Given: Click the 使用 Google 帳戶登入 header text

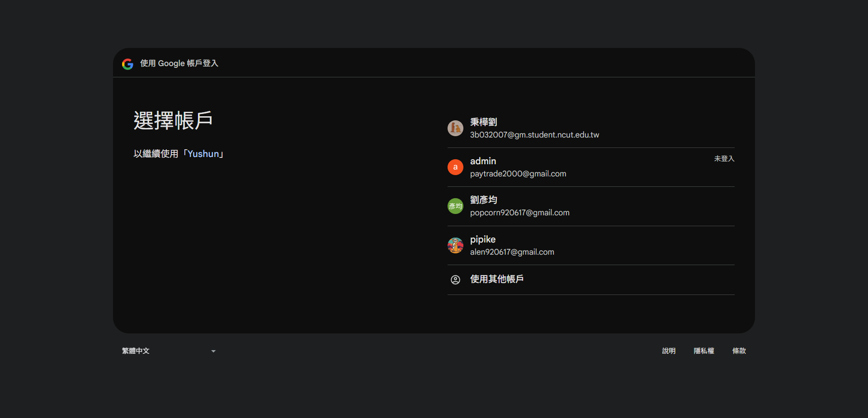Looking at the screenshot, I should click(179, 63).
